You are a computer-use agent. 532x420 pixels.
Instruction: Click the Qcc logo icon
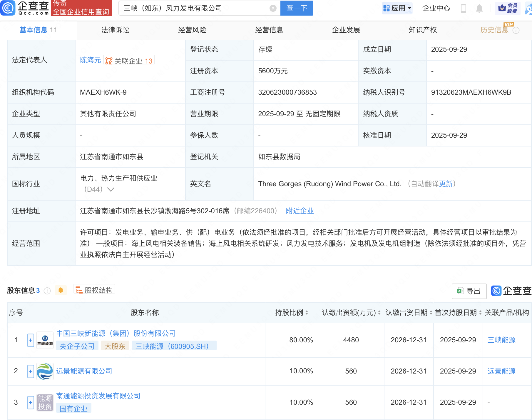point(8,8)
